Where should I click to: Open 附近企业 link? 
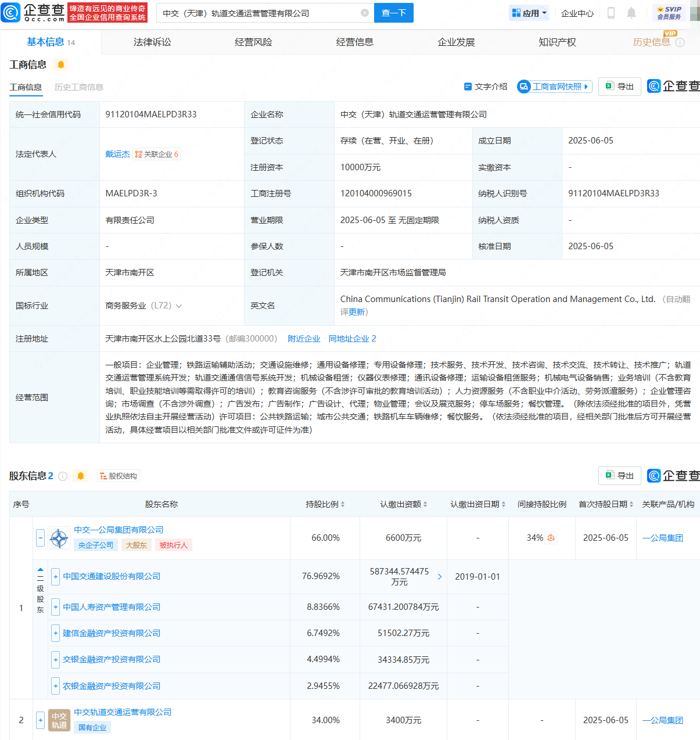(x=304, y=339)
